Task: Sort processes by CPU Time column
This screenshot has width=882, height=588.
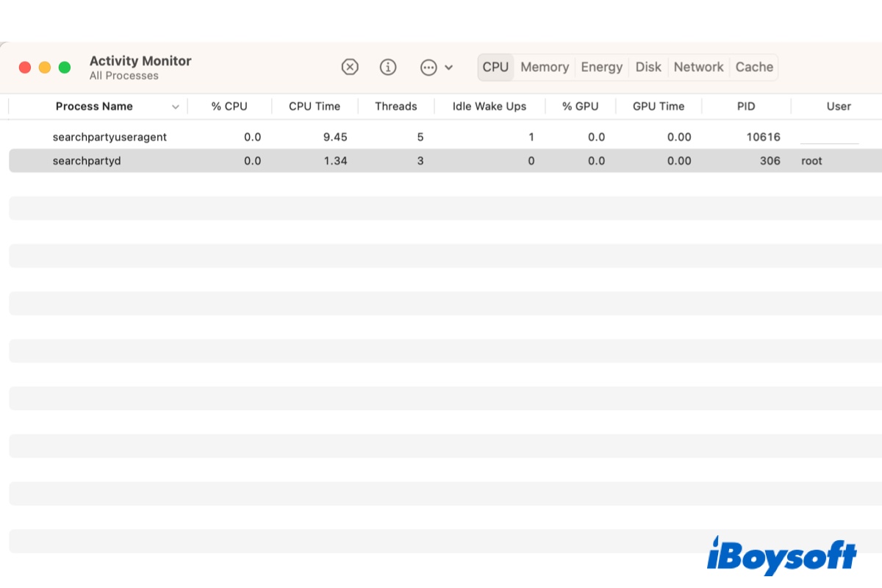Action: coord(315,107)
